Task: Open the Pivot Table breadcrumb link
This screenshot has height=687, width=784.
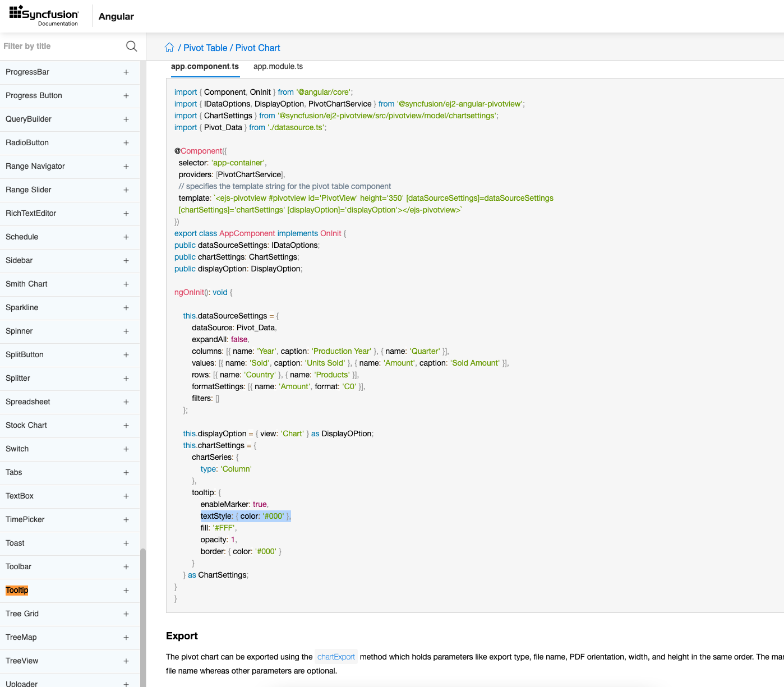Action: coord(205,48)
